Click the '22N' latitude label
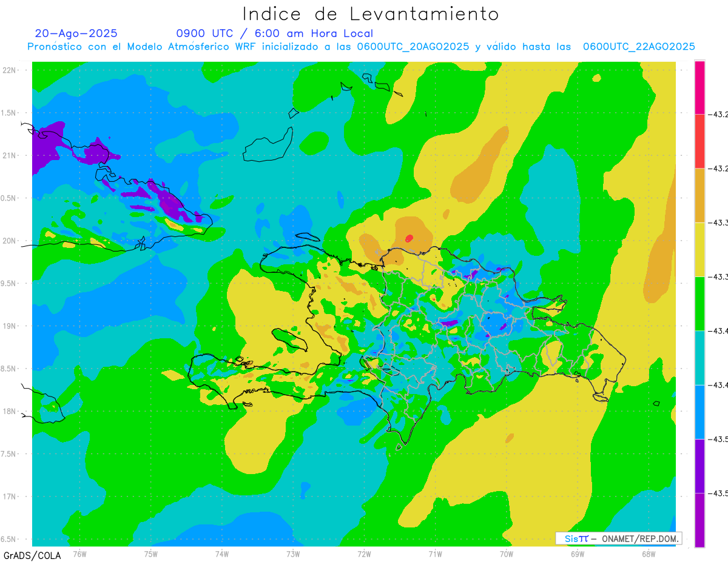This screenshot has width=728, height=562. (8, 70)
